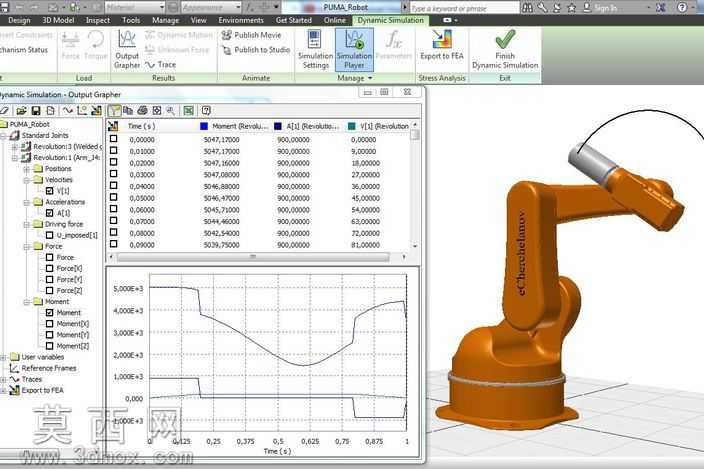Check the Force[Y] checkbox
The image size is (704, 469).
tap(50, 279)
